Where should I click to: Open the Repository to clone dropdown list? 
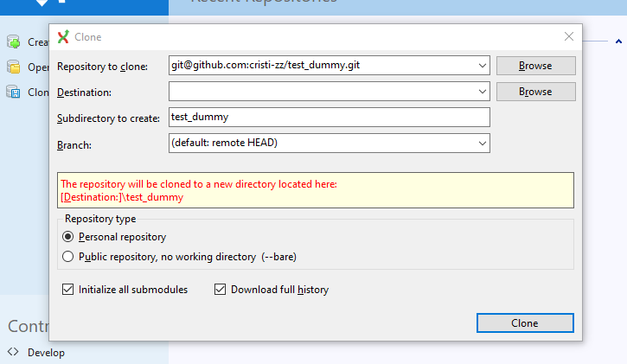tap(482, 66)
